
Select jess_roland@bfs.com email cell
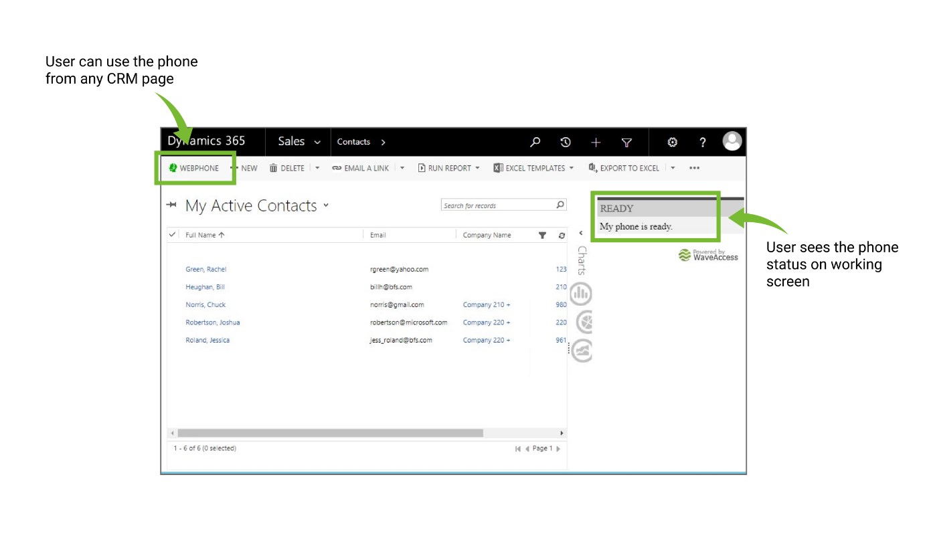[401, 340]
